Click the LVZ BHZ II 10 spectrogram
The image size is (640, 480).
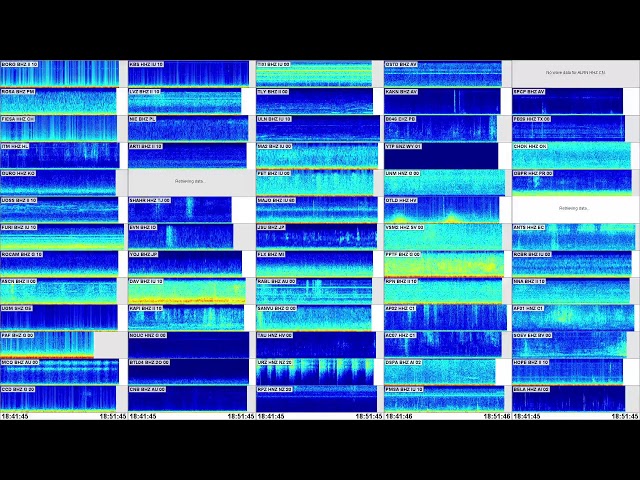(184, 101)
